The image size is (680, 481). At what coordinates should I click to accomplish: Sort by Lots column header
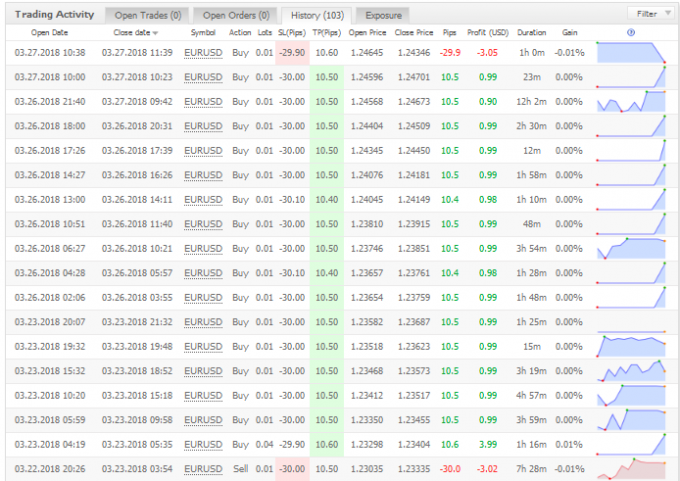[265, 33]
